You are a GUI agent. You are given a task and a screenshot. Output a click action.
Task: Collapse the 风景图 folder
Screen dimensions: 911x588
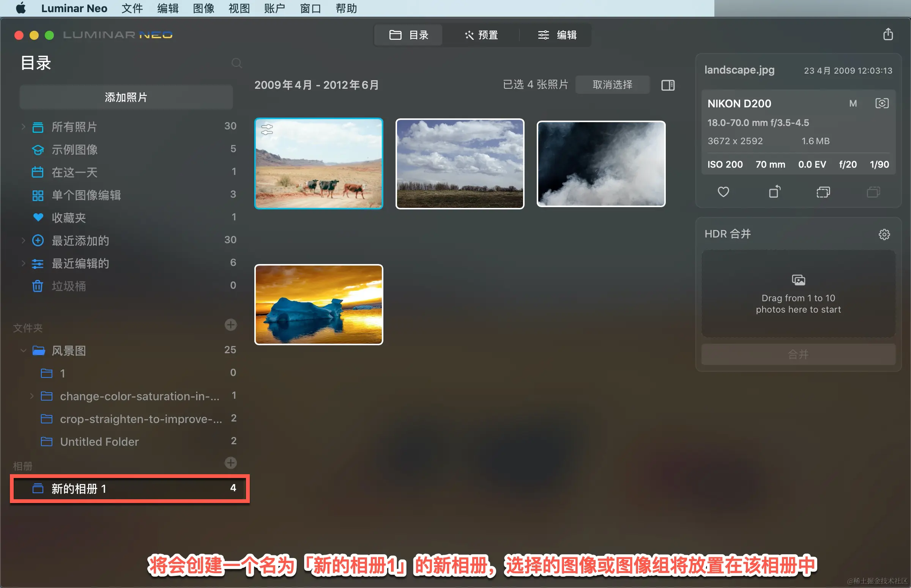tap(23, 350)
